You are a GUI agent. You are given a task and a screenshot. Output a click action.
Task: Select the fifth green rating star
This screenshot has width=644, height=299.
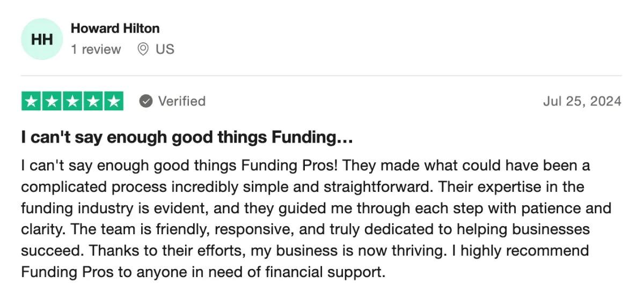[113, 101]
